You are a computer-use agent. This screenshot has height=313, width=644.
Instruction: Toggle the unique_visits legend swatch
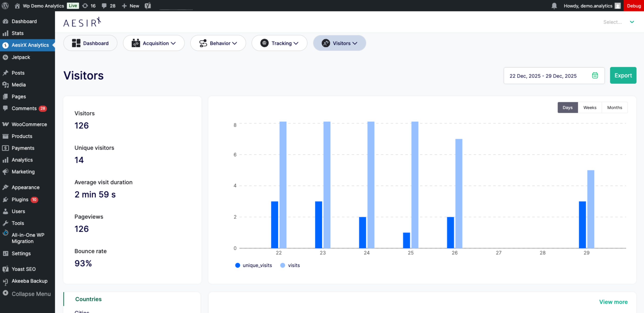click(x=238, y=265)
